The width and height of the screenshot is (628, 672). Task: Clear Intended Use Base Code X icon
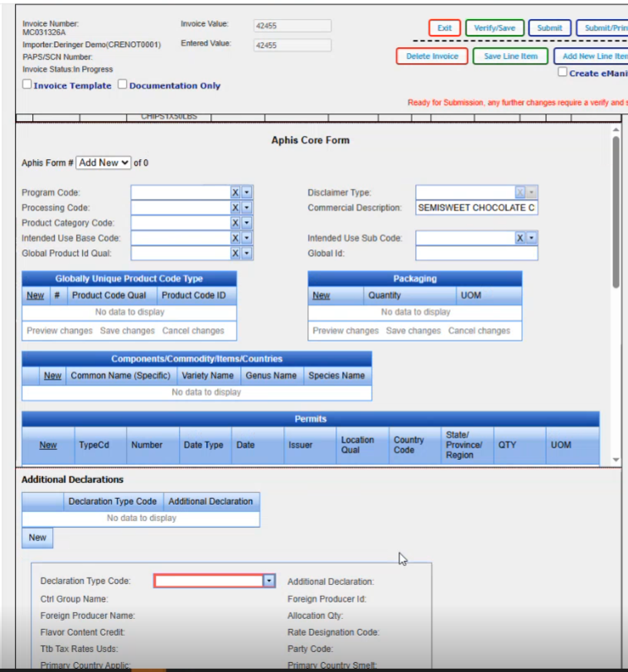pos(235,238)
